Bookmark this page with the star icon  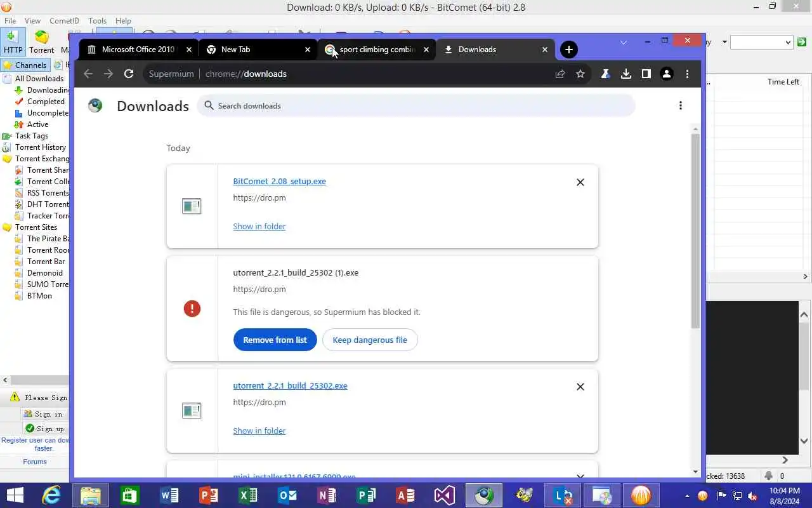[580, 74]
